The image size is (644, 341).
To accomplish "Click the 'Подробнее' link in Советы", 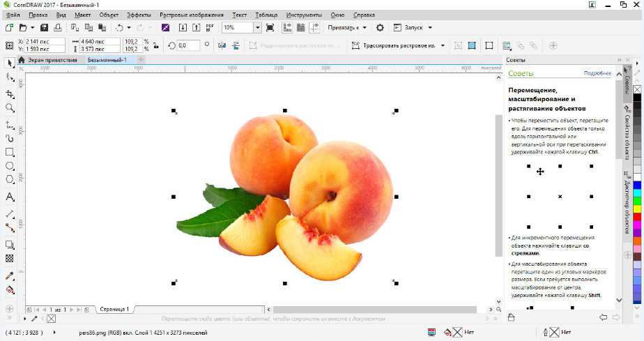I will [x=597, y=73].
